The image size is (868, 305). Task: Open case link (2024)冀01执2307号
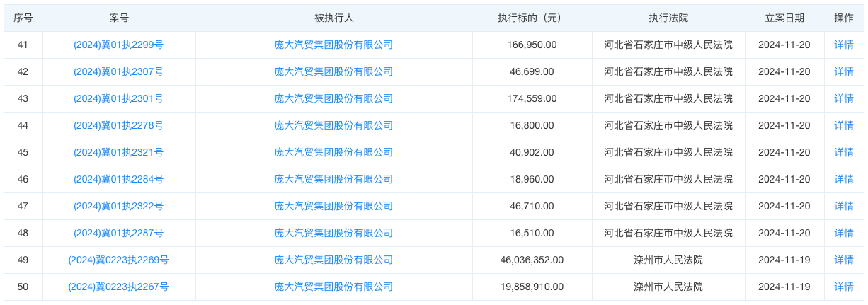[118, 71]
